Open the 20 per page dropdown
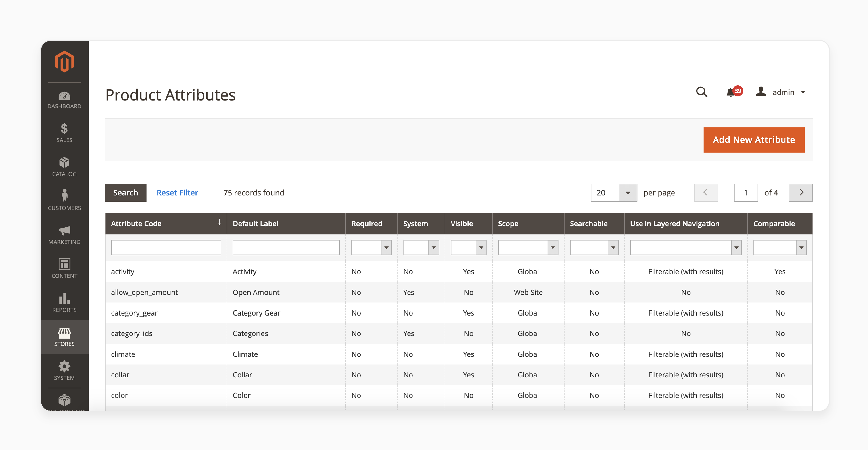868x450 pixels. point(614,193)
